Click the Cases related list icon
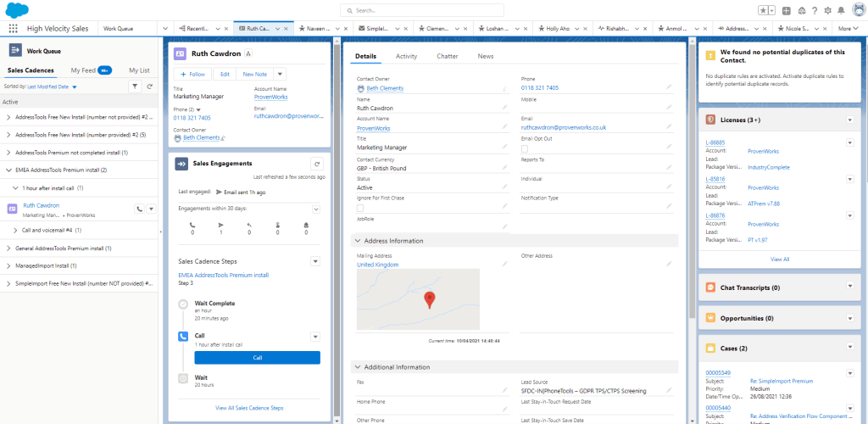 (711, 349)
